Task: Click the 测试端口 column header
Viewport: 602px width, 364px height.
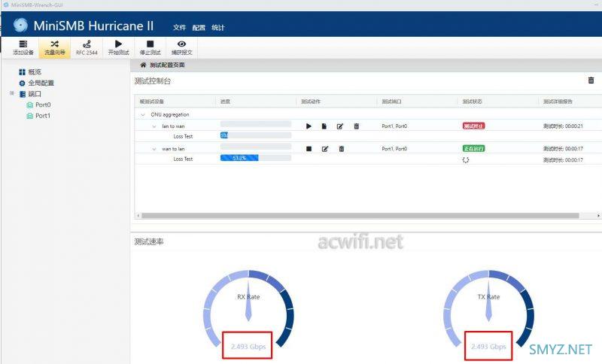Action: [391, 102]
